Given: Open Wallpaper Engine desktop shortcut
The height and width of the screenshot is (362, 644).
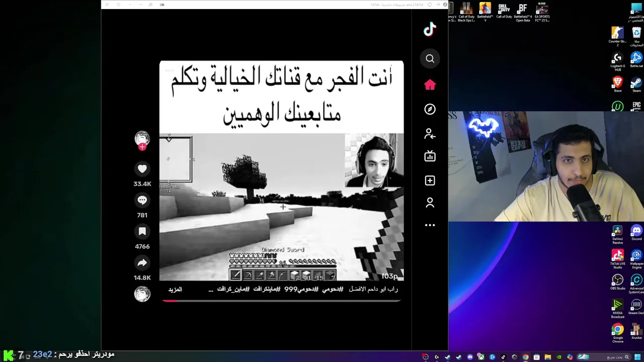Looking at the screenshot, I should click(636, 259).
